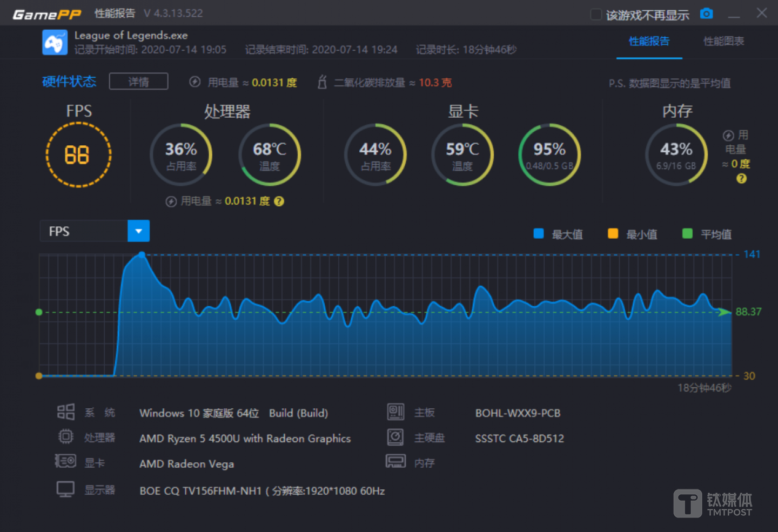This screenshot has height=532, width=778.
Task: Click the monitor display icon
Action: pyautogui.click(x=65, y=489)
